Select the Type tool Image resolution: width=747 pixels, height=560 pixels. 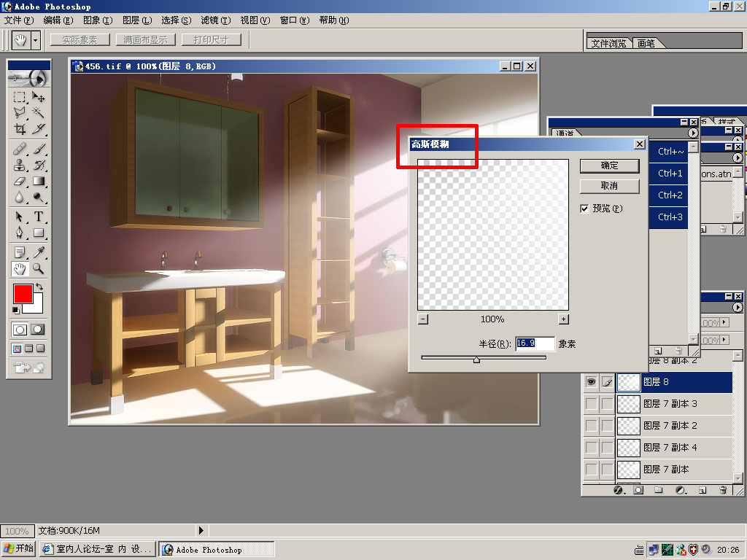[x=39, y=217]
